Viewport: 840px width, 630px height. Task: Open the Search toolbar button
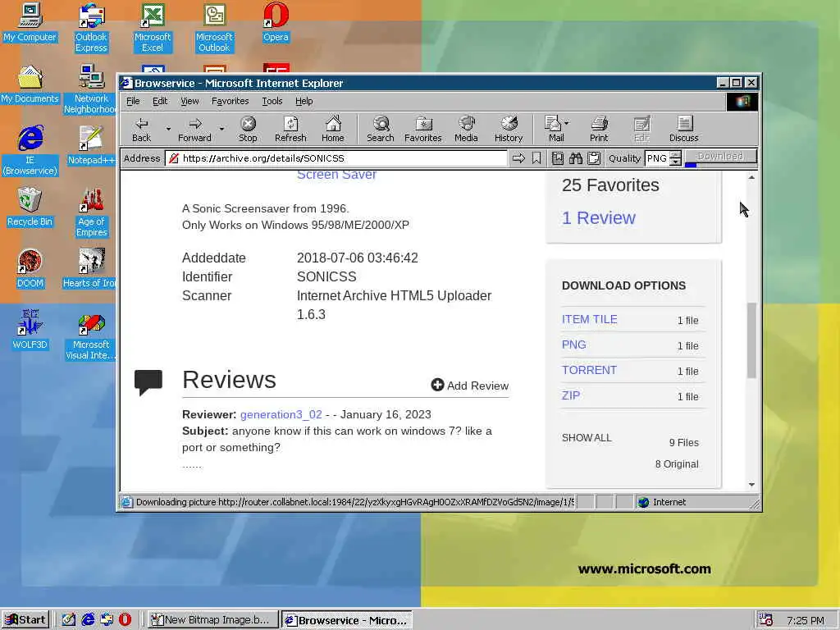[x=381, y=129]
